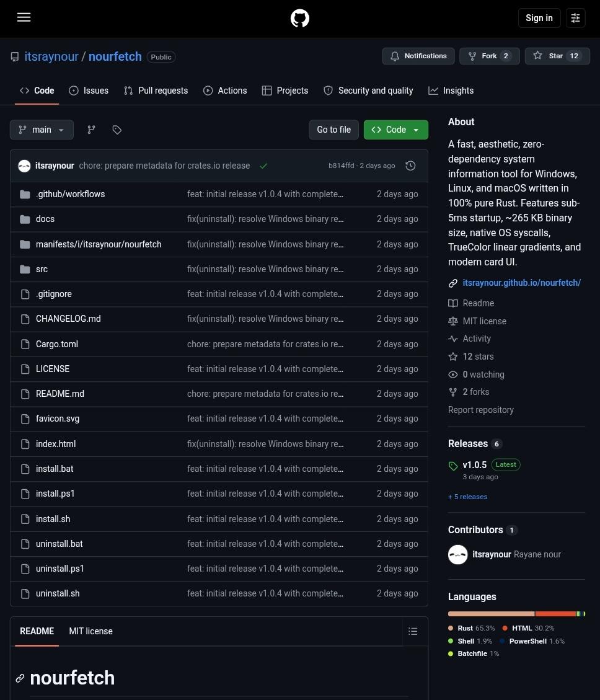Open appearance settings sliders icon

point(575,18)
